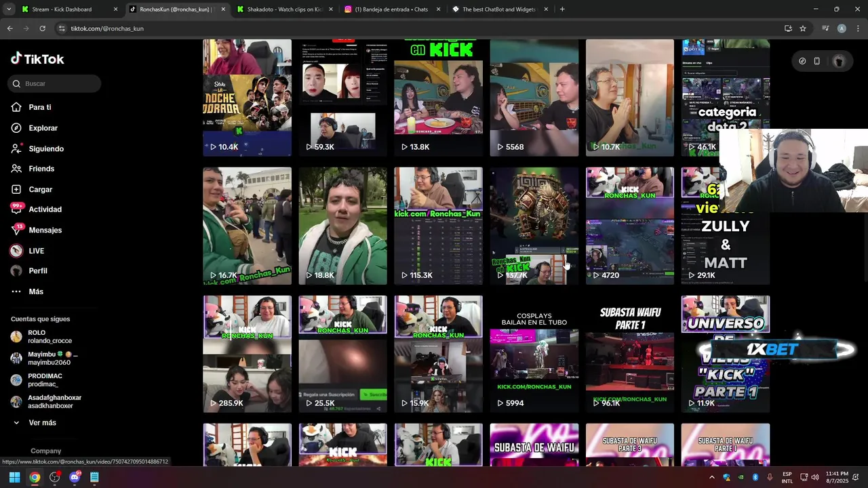The width and height of the screenshot is (868, 488).
Task: Click the tiktok.com address bar
Action: [420, 28]
